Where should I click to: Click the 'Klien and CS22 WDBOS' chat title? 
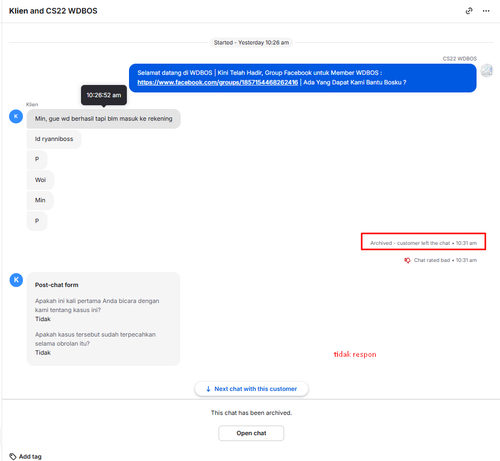[x=53, y=11]
